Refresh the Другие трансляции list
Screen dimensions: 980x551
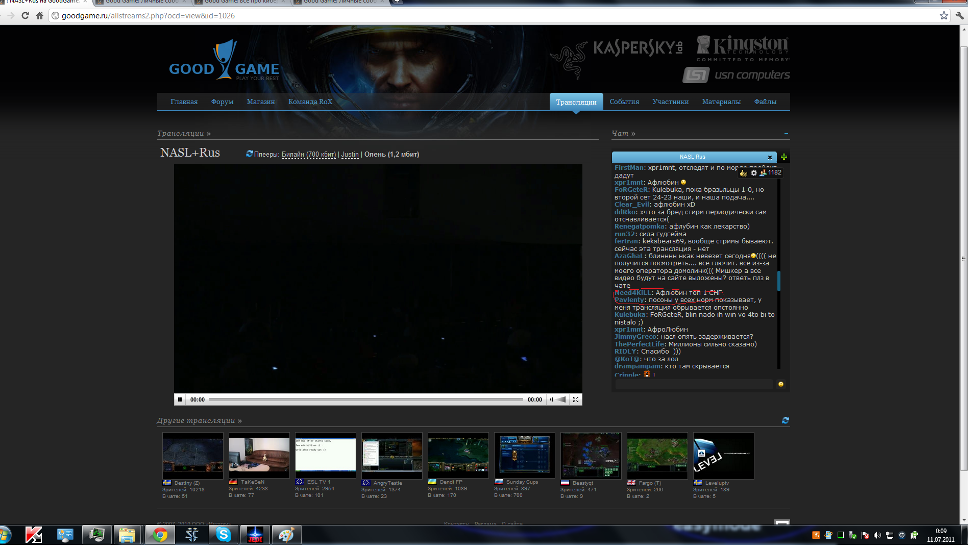coord(786,420)
